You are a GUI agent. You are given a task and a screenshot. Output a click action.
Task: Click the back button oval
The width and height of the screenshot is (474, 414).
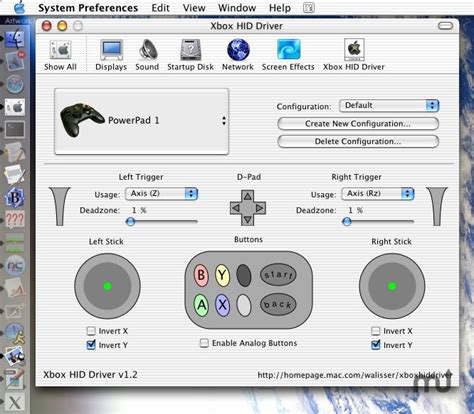point(278,304)
